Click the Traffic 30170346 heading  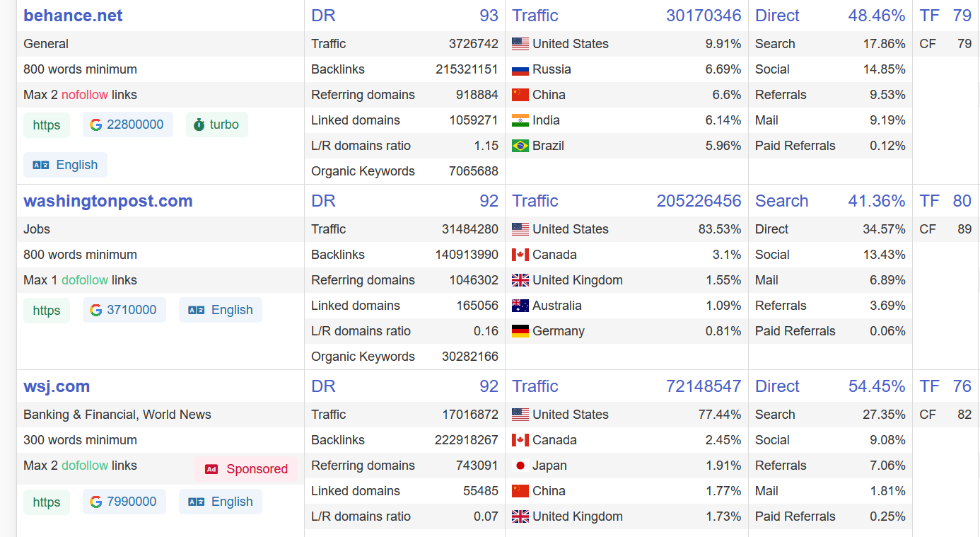(x=626, y=16)
